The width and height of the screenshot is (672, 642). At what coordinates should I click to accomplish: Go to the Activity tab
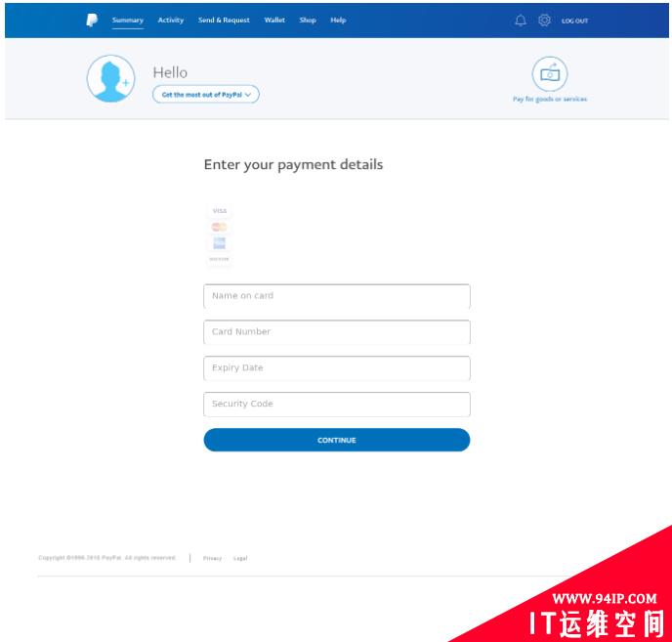pos(171,21)
